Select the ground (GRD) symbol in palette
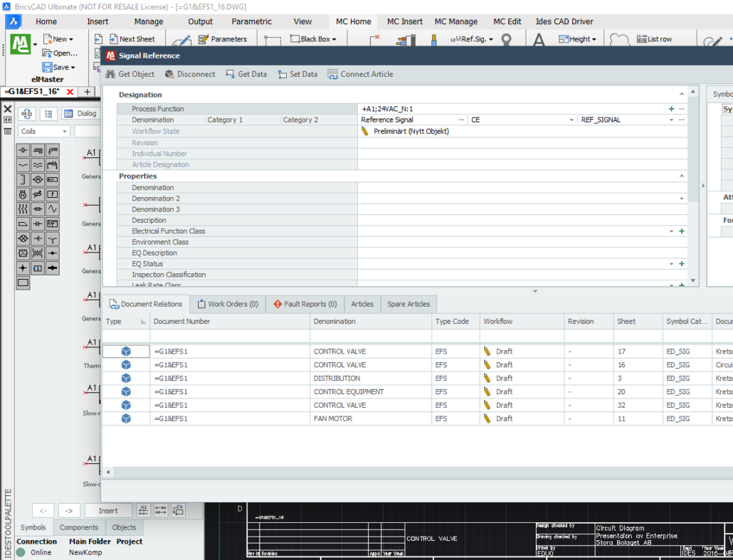Screen dimensions: 733x560 tap(53, 150)
